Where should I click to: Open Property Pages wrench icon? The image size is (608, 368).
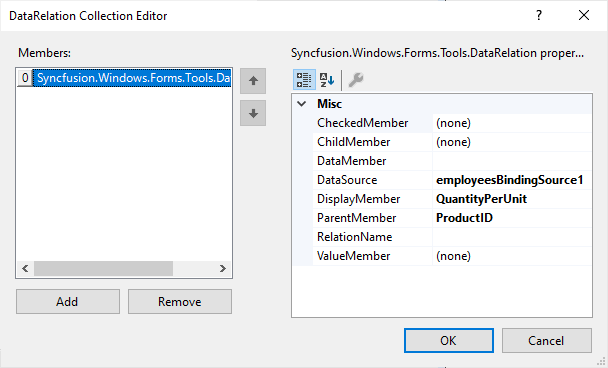pyautogui.click(x=356, y=80)
